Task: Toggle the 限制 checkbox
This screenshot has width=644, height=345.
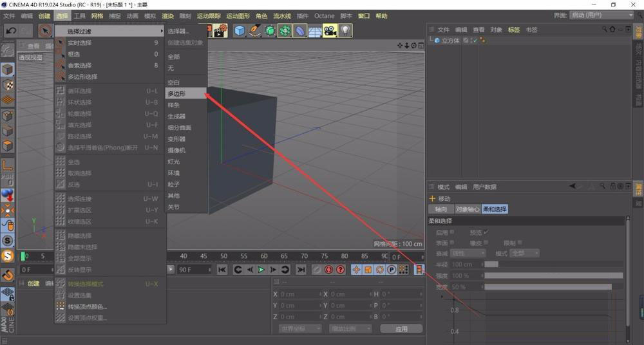Action: [520, 243]
